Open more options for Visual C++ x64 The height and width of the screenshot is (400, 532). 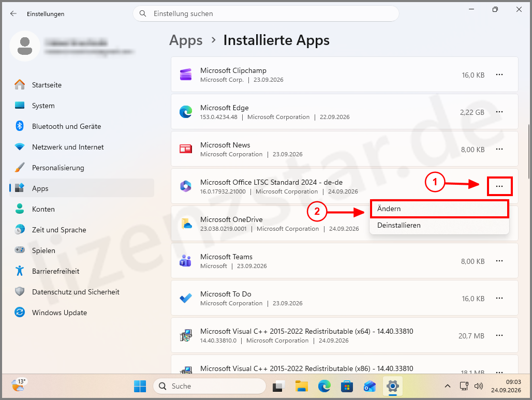(499, 335)
